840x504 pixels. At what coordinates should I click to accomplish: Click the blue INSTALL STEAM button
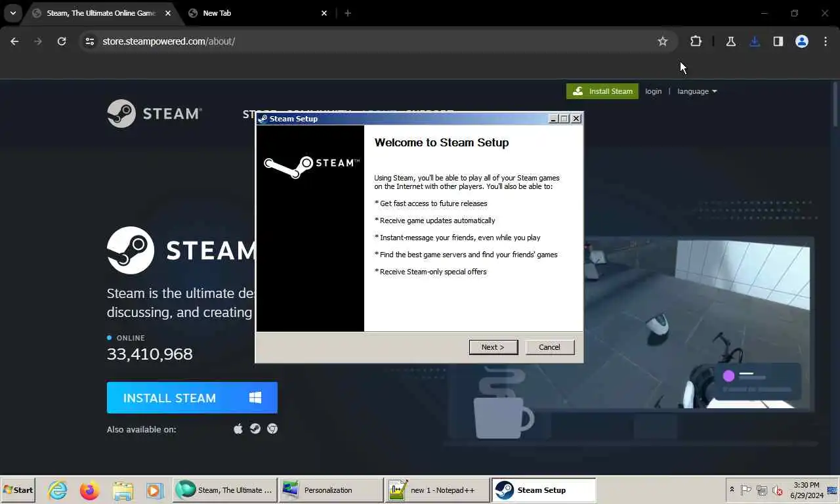click(192, 398)
